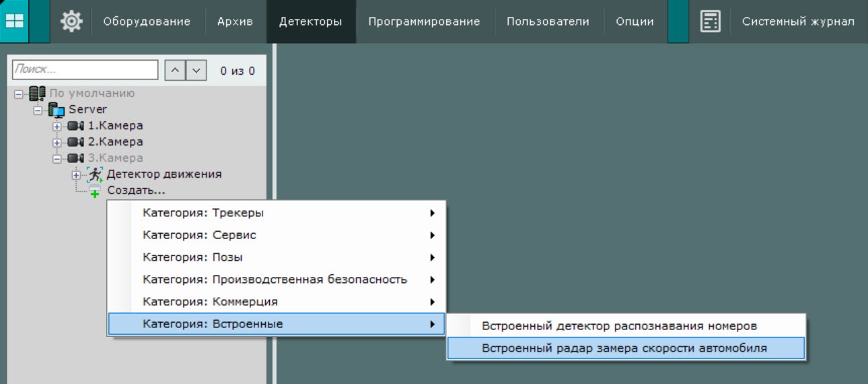This screenshot has height=384, width=868.
Task: Click the motion detector running-man icon
Action: point(94,174)
